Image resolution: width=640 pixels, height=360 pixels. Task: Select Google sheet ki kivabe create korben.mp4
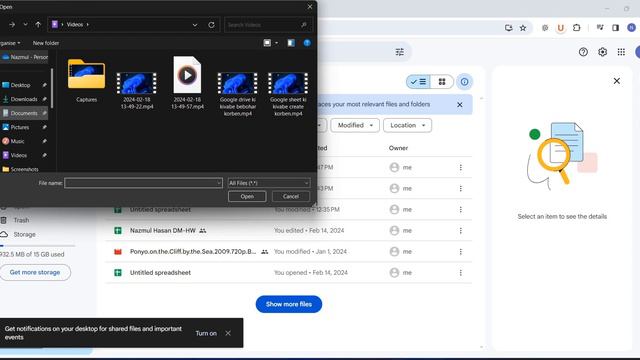pyautogui.click(x=288, y=94)
